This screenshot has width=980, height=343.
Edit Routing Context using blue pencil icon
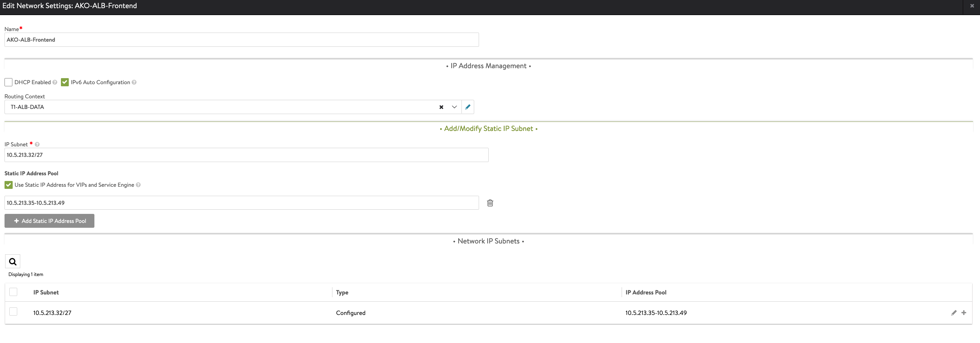coord(468,107)
